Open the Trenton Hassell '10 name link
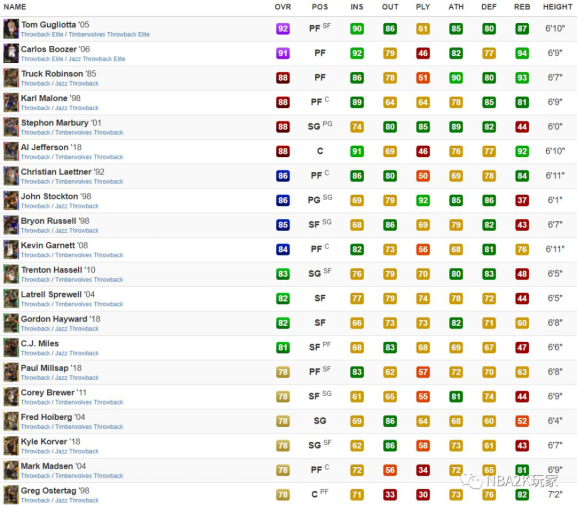Image resolution: width=577 pixels, height=506 pixels. point(58,270)
